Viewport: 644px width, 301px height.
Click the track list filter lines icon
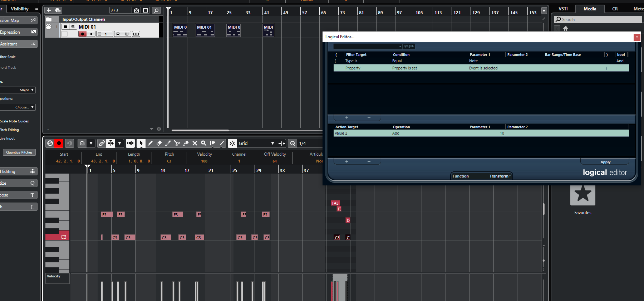point(146,10)
